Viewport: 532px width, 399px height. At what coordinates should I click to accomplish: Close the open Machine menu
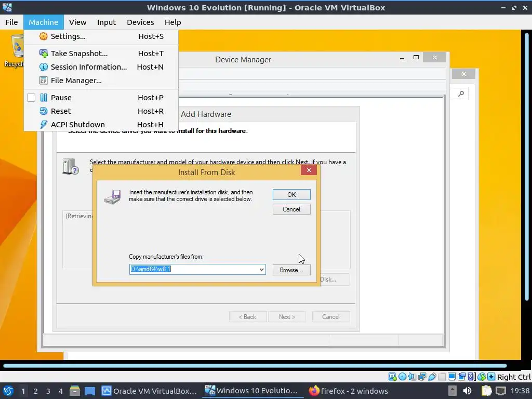44,22
